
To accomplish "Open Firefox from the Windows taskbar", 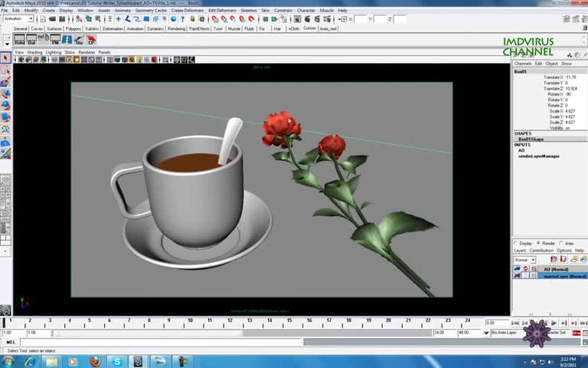I will tap(95, 361).
